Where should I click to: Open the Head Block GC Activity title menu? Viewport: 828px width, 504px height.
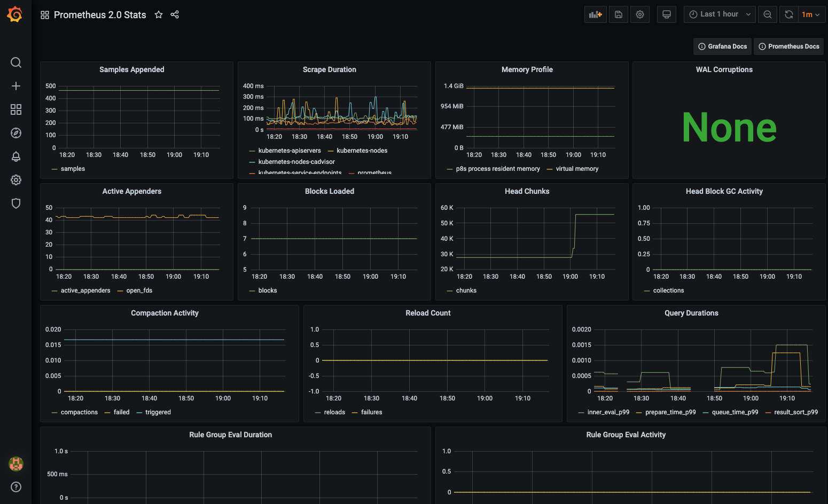[x=724, y=191]
